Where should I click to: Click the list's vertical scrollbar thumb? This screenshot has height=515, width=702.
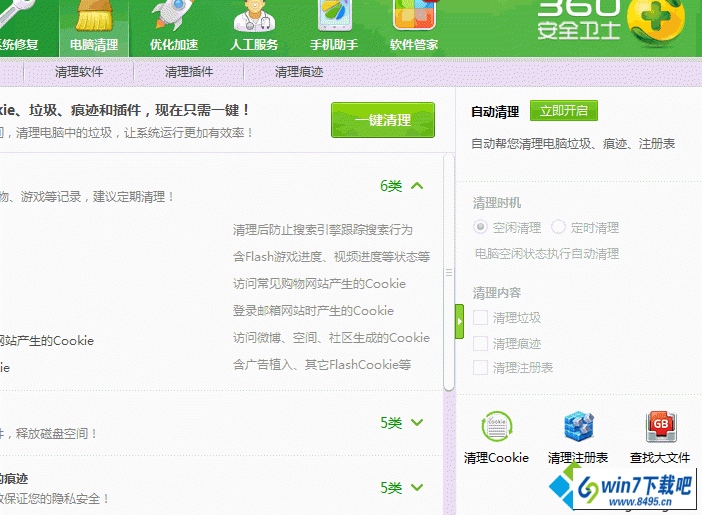(x=449, y=272)
